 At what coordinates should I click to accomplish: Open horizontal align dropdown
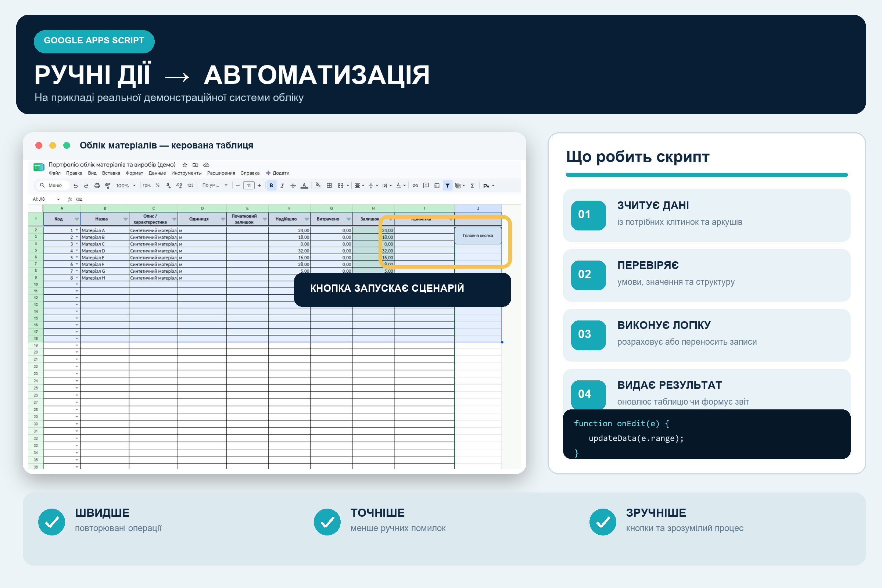tap(360, 185)
